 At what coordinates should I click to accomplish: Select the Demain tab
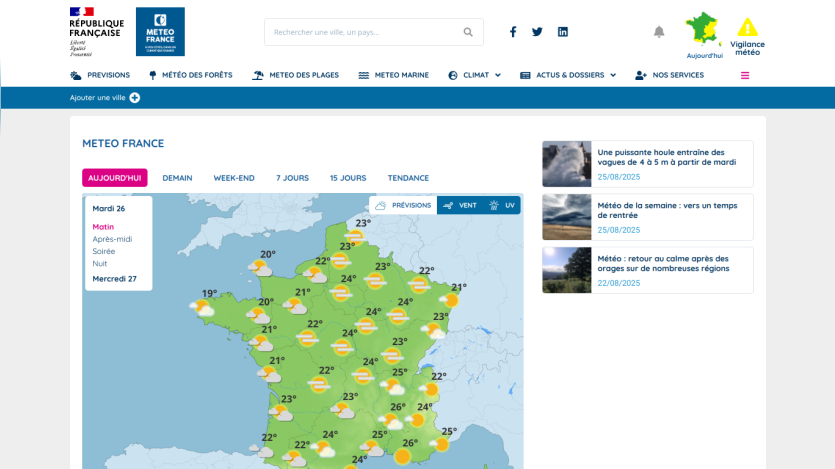tap(177, 178)
